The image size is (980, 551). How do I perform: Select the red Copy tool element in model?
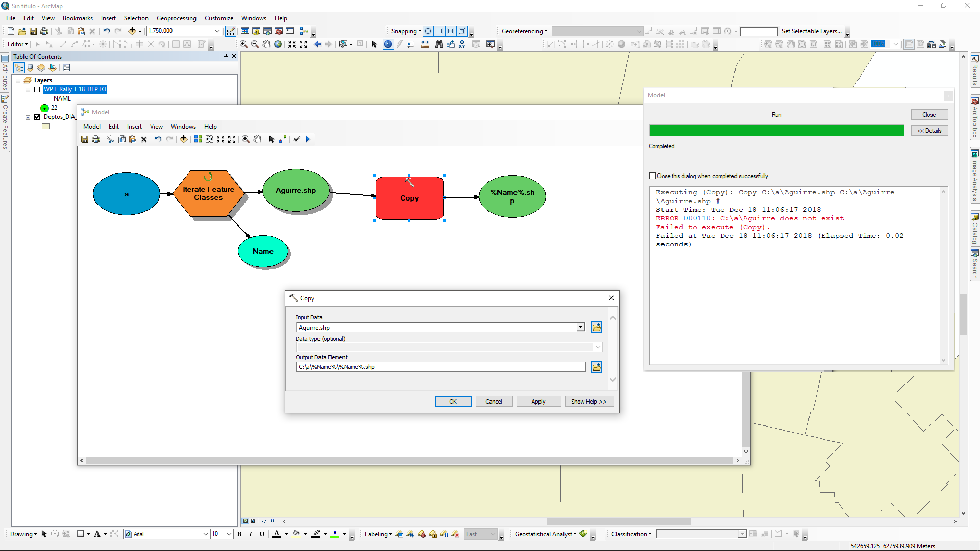409,198
